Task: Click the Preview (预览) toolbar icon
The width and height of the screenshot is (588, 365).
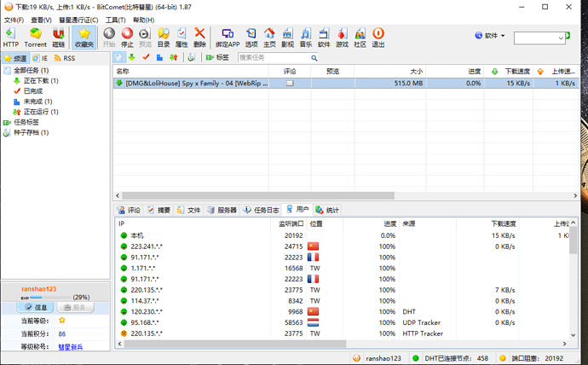Action: [x=145, y=38]
